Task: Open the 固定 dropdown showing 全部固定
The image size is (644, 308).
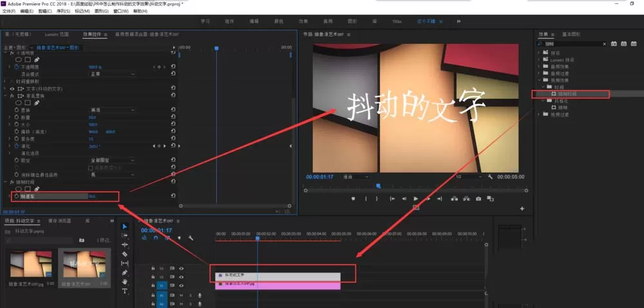Action: (112, 160)
